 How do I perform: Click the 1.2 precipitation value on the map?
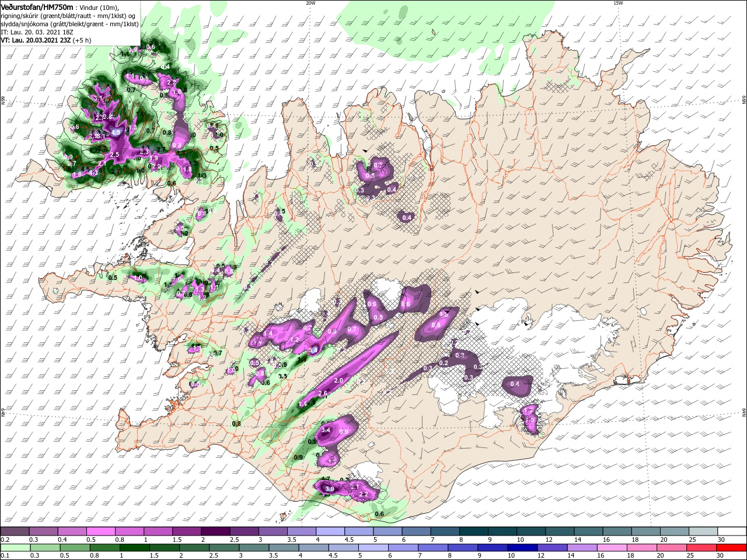coord(294,339)
